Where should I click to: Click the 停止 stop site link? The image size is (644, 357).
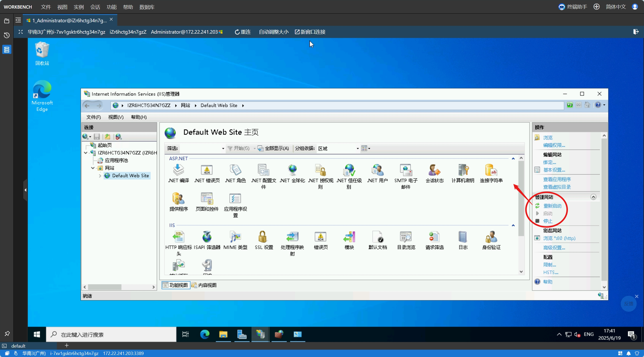point(548,221)
